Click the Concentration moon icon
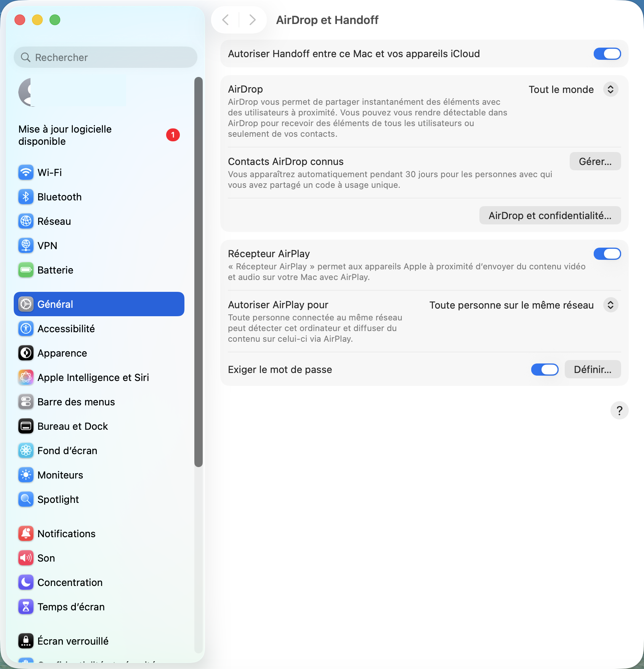Image resolution: width=644 pixels, height=669 pixels. pyautogui.click(x=26, y=583)
